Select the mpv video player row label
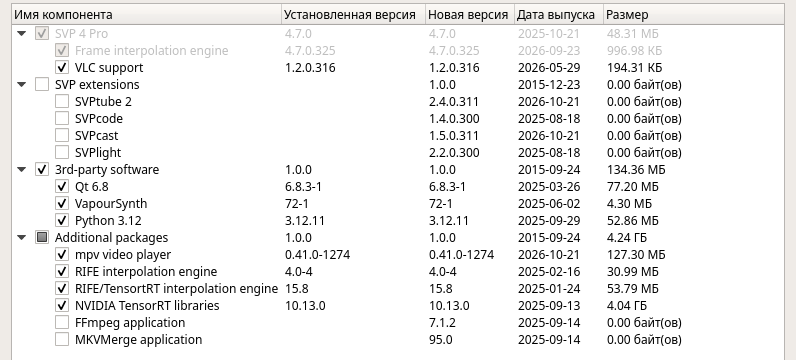Screen dimensions: 796x360 (x=123, y=254)
